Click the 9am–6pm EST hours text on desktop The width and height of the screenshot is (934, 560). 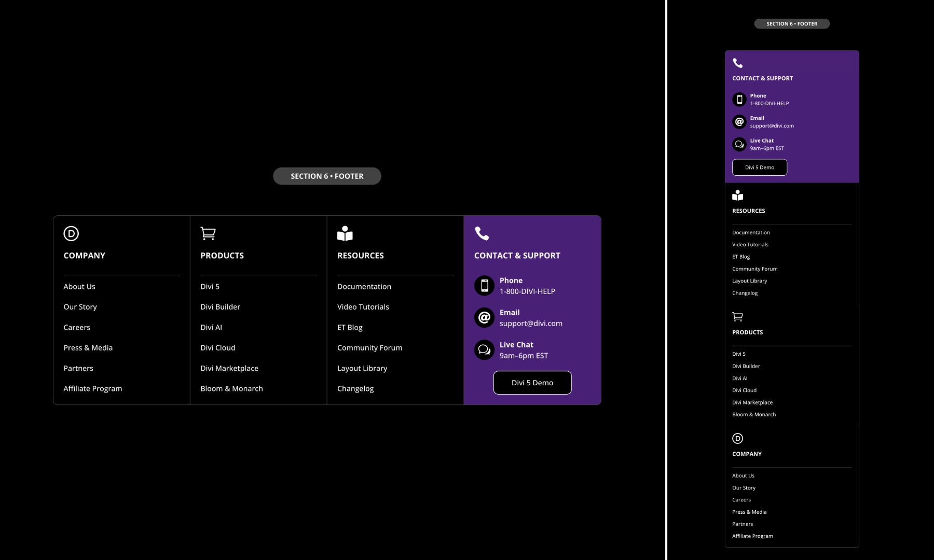pos(524,356)
